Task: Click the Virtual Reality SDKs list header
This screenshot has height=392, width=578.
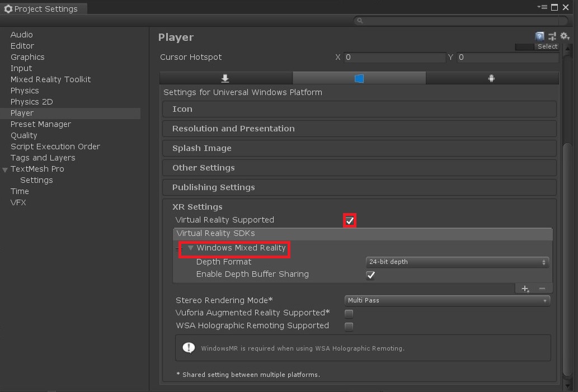Action: point(363,234)
